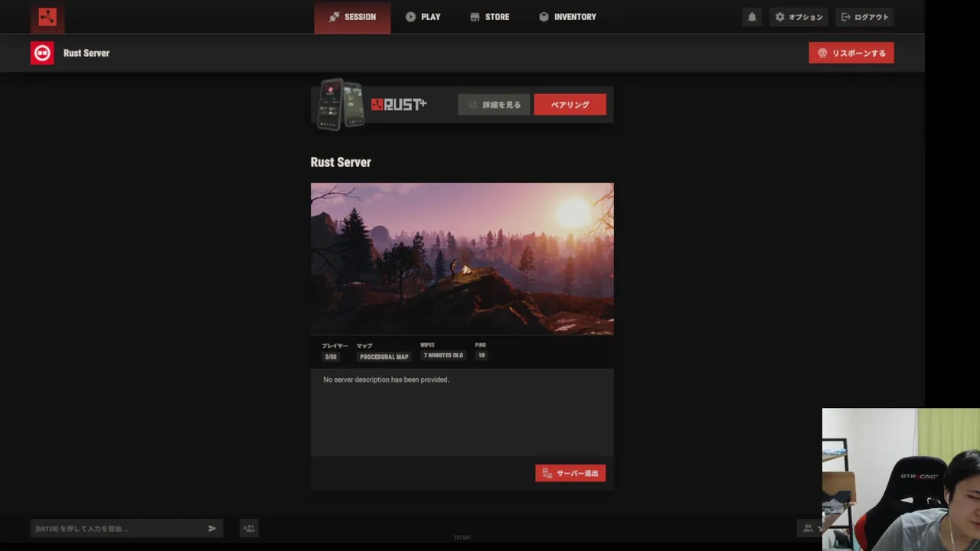This screenshot has width=980, height=551.
Task: Switch to the PLAY tab
Action: coord(423,17)
